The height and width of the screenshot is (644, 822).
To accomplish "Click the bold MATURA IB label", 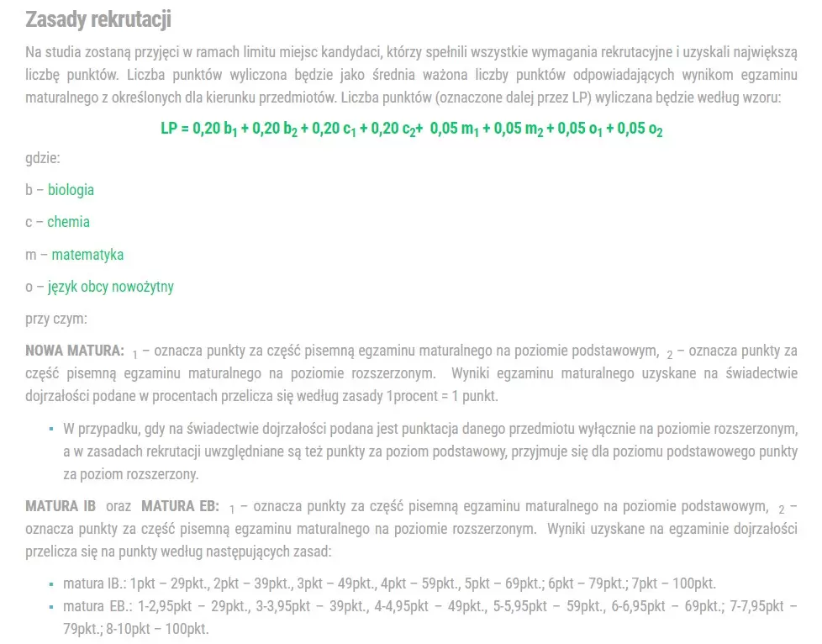I will [x=61, y=506].
